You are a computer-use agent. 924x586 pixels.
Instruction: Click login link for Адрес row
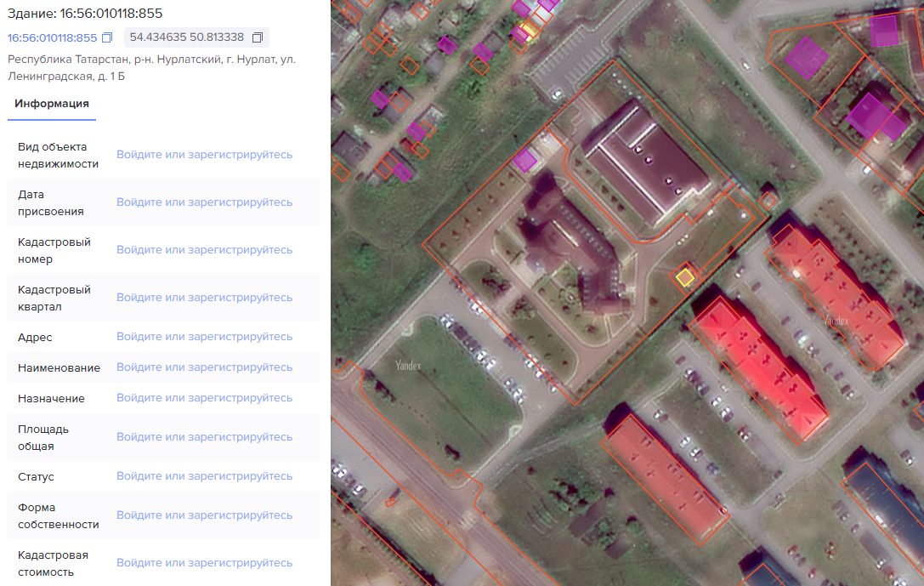[x=204, y=337]
